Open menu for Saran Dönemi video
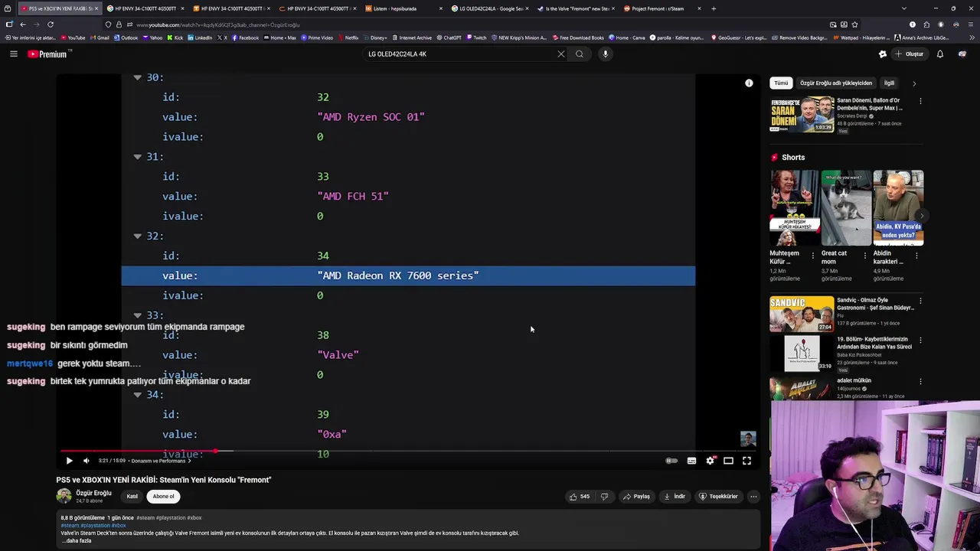980x551 pixels. [920, 101]
